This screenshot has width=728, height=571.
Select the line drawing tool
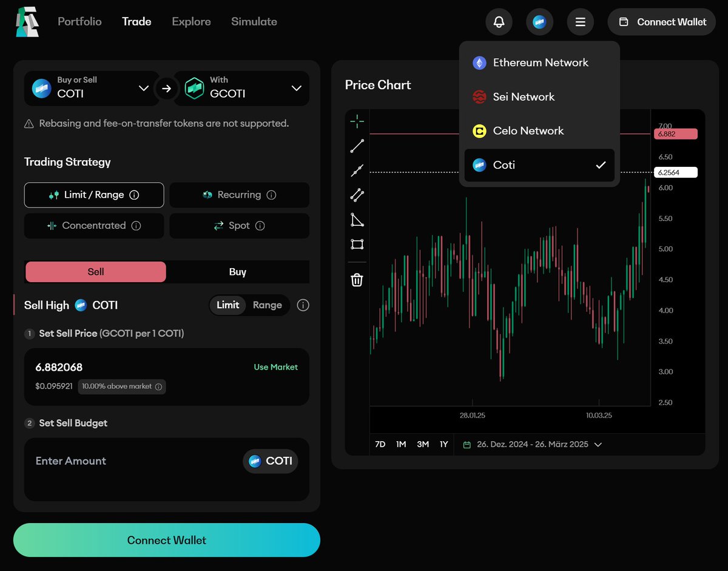pos(357,146)
